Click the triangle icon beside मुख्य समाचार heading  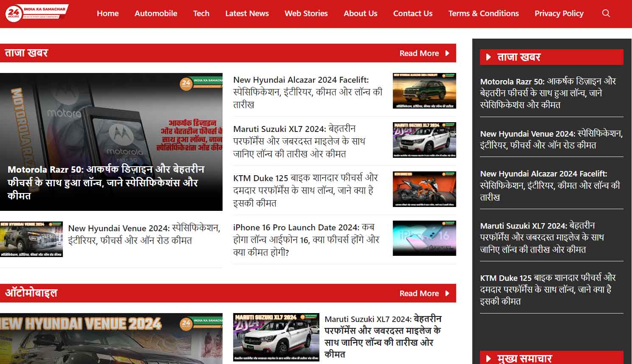point(488,358)
